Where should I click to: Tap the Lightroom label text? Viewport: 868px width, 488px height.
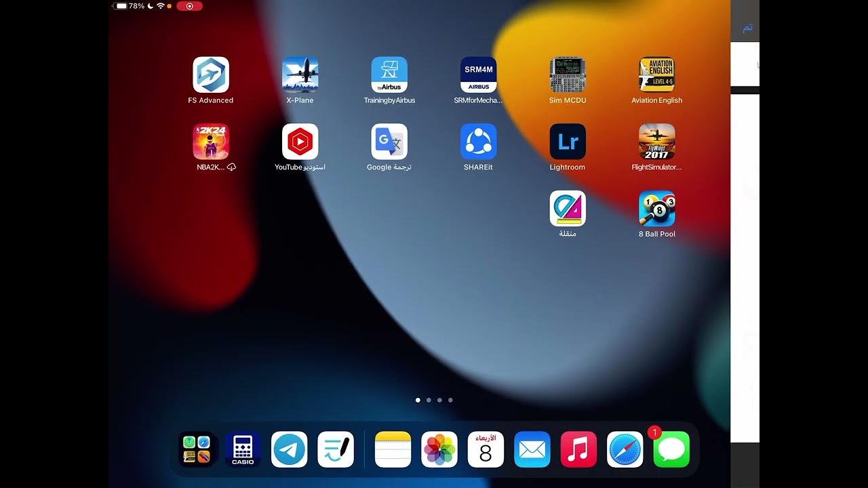point(568,167)
